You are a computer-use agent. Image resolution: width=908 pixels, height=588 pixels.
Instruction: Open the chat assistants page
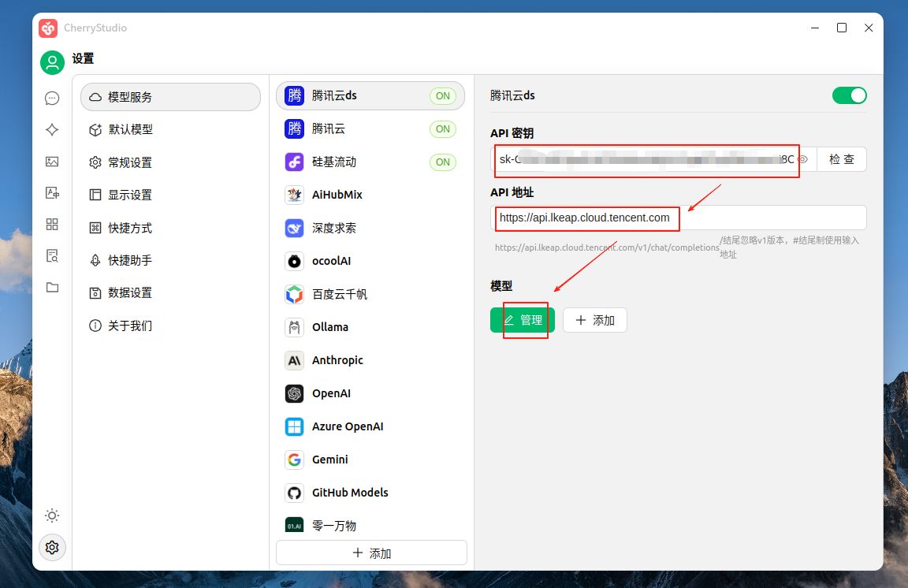[52, 99]
